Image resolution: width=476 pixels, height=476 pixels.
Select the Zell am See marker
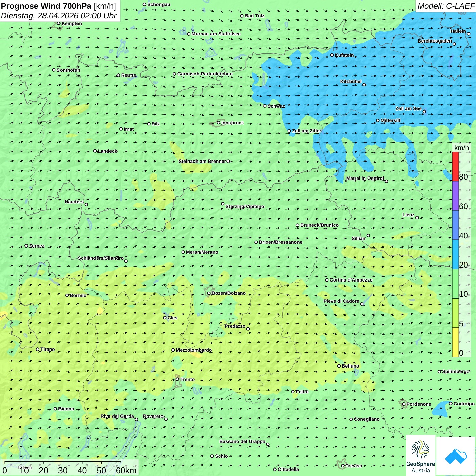click(x=424, y=112)
